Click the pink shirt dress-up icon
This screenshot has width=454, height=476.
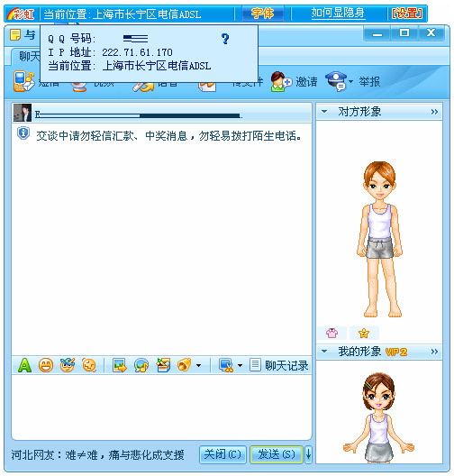point(331,333)
